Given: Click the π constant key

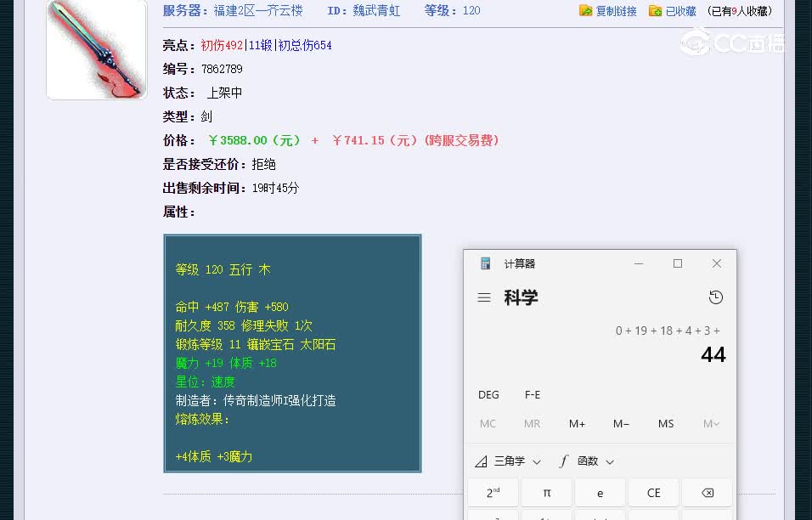Looking at the screenshot, I should (x=546, y=493).
